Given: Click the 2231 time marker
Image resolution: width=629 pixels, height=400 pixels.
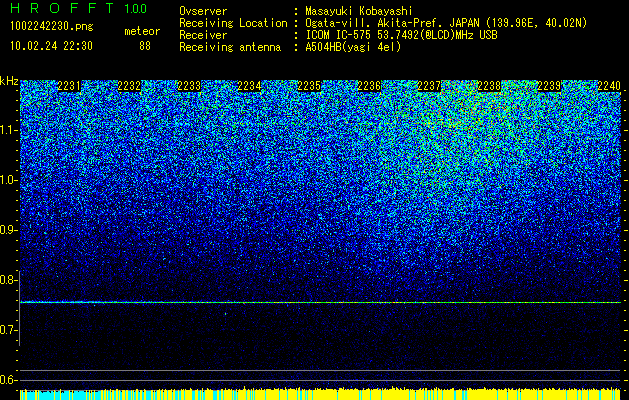Looking at the screenshot, I should pyautogui.click(x=69, y=86).
